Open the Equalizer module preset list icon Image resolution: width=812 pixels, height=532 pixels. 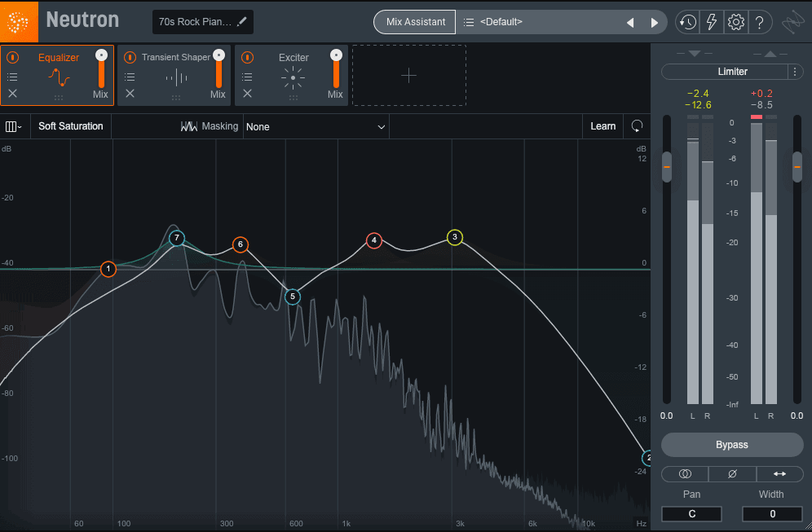tap(12, 77)
